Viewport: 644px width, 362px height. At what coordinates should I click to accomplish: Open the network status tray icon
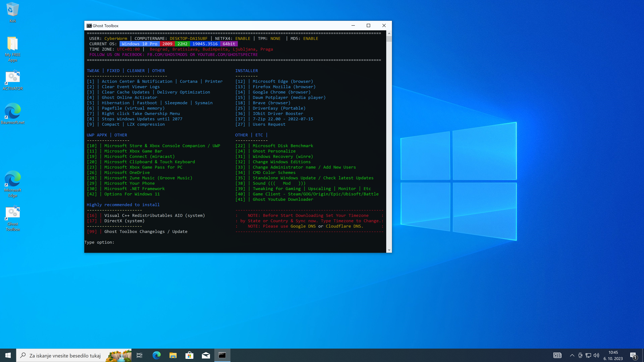(588, 355)
